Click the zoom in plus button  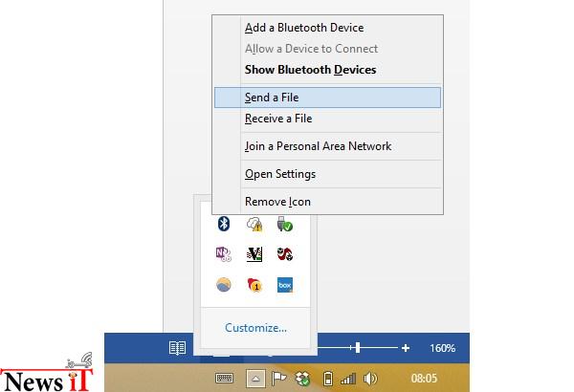coord(406,348)
